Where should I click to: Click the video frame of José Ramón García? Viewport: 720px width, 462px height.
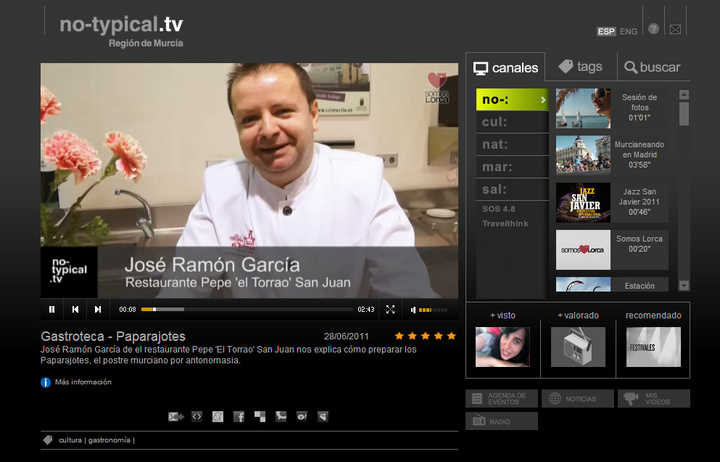click(249, 180)
